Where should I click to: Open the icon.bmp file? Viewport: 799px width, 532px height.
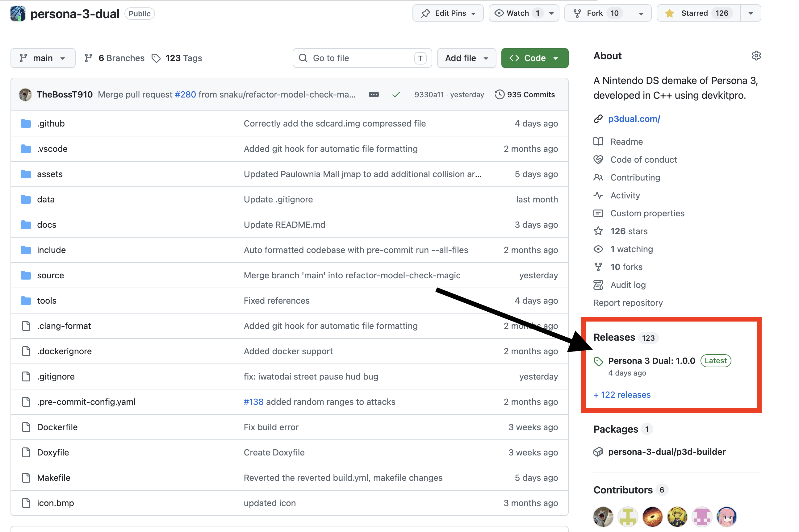pyautogui.click(x=55, y=503)
